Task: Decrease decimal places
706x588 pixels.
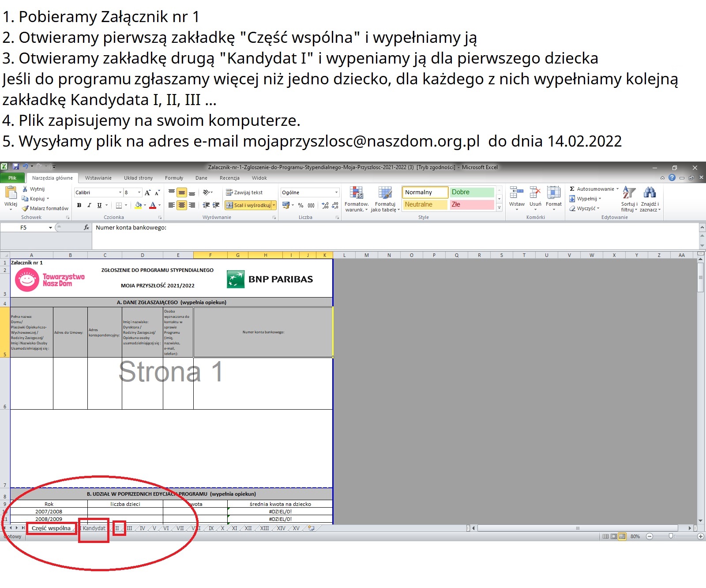Action: pyautogui.click(x=335, y=205)
